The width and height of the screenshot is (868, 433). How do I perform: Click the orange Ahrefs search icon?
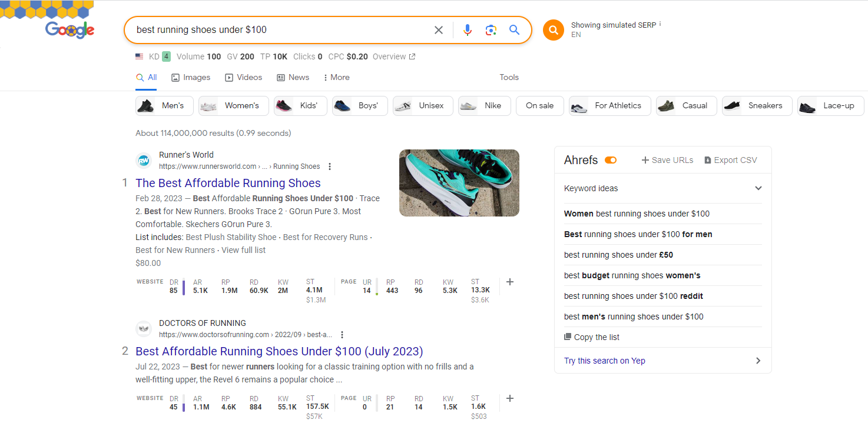(554, 30)
